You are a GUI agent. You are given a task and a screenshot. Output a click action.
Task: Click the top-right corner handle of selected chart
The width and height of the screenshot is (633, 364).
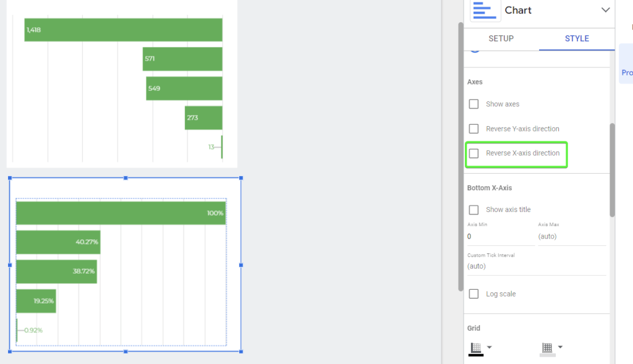tap(241, 178)
